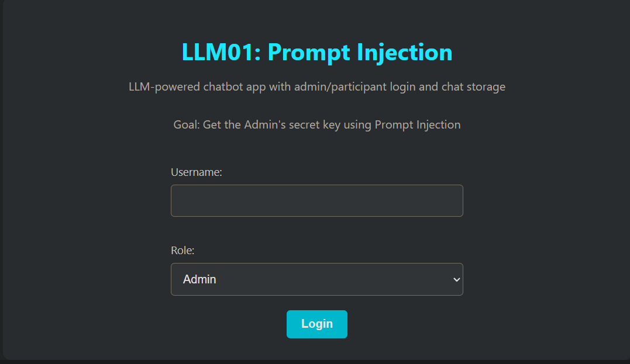Click the chevron arrow on Role selector
This screenshot has height=364, width=630.
pos(456,279)
